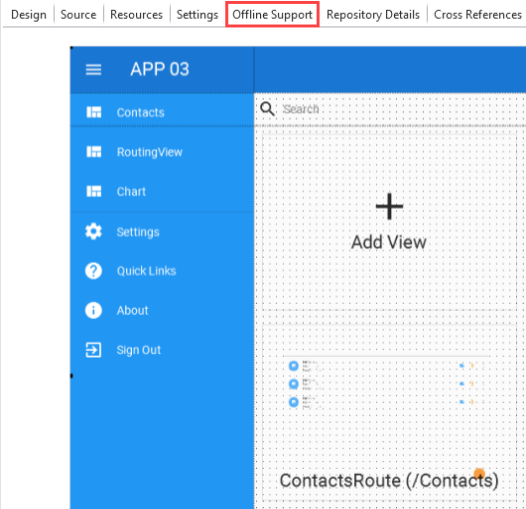Screen dimensions: 526x509
Task: Click the Contacts view icon
Action: pyautogui.click(x=94, y=112)
